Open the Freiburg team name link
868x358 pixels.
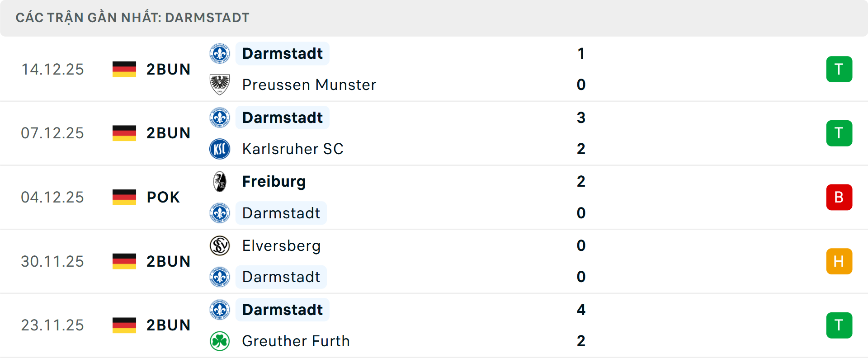coord(274,181)
